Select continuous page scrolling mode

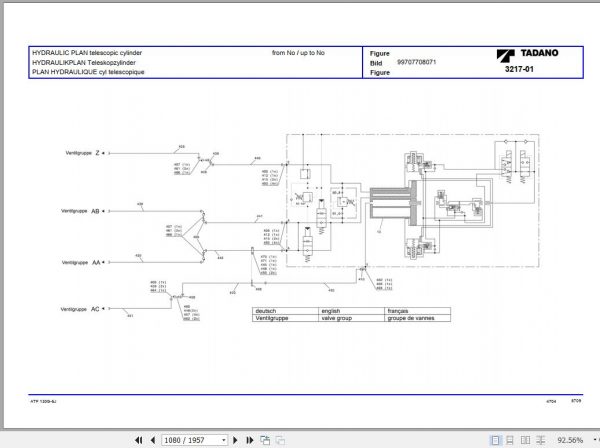click(510, 440)
